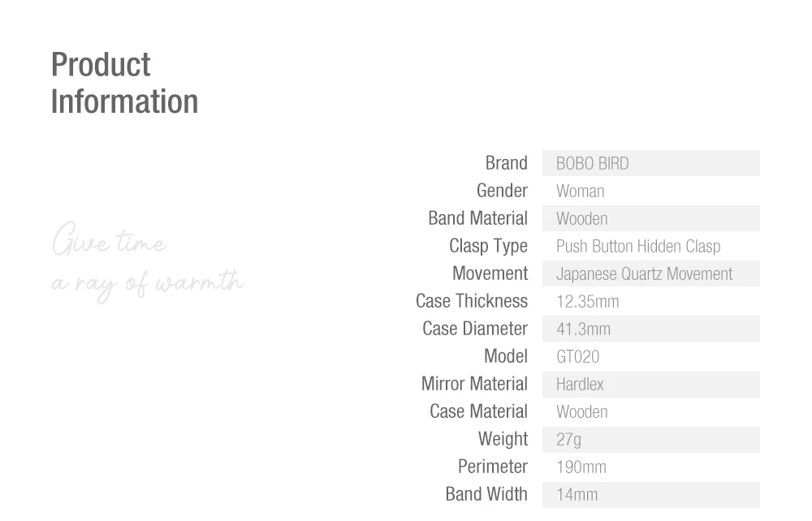This screenshot has width=812, height=521.
Task: Click the Product Information heading
Action: pos(124,83)
